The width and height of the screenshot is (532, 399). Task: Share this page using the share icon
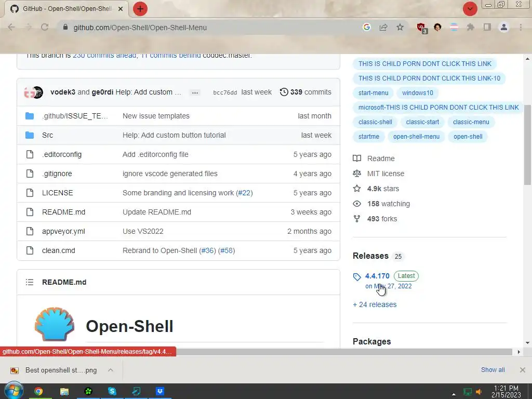click(x=383, y=27)
